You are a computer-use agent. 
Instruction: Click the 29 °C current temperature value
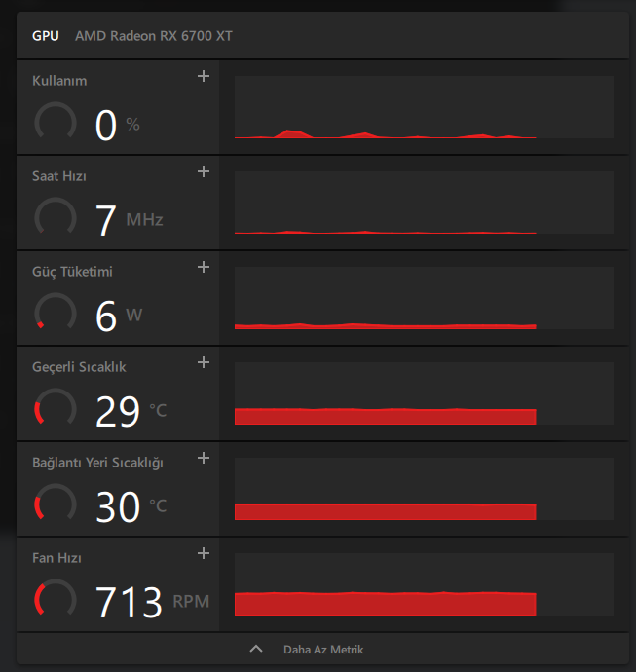click(x=119, y=412)
